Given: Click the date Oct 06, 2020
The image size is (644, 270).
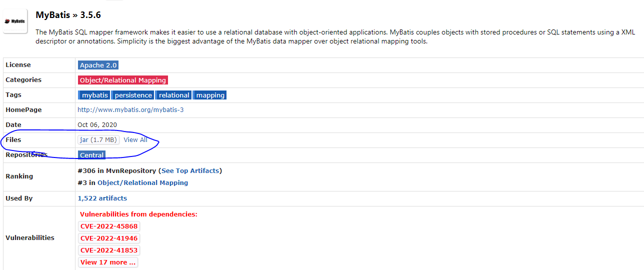Looking at the screenshot, I should click(97, 124).
